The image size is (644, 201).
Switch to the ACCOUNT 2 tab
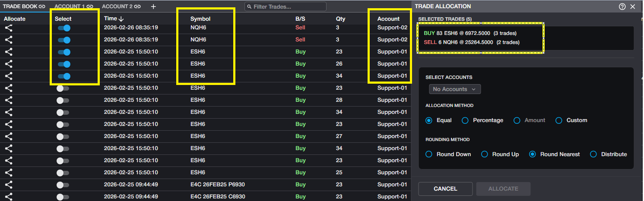(x=117, y=6)
